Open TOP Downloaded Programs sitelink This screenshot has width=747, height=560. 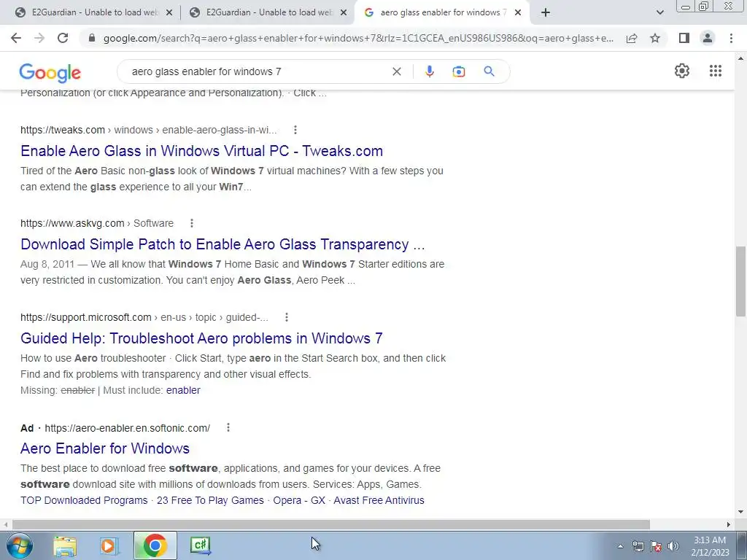click(84, 500)
